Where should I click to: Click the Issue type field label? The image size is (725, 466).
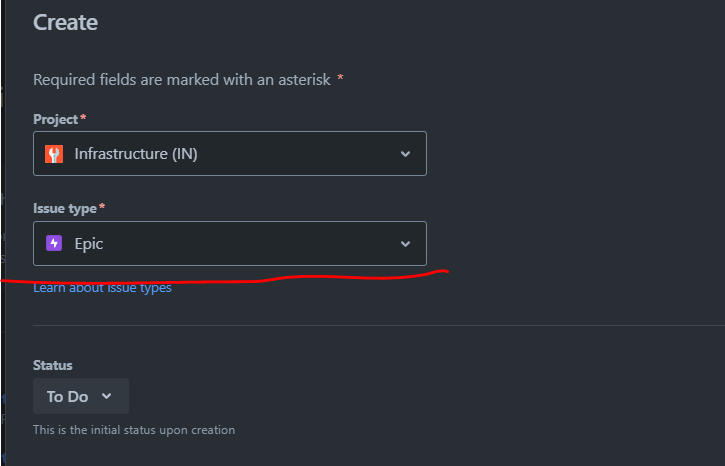65,208
